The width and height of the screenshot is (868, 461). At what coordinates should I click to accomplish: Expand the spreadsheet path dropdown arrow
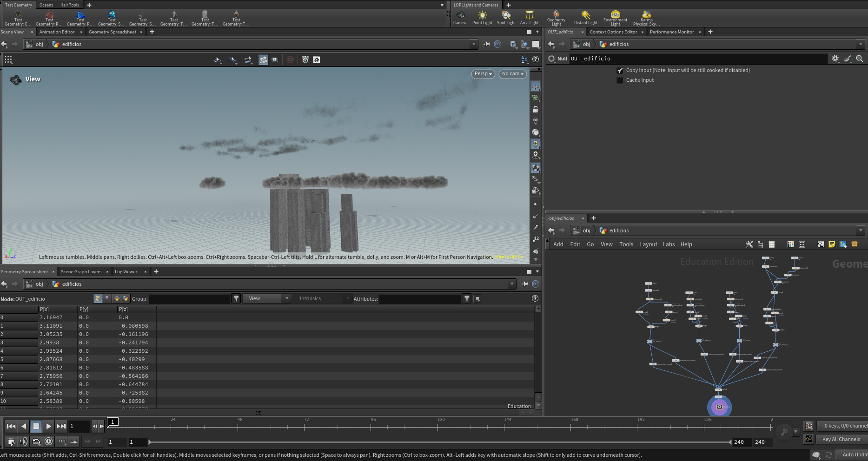pos(512,284)
